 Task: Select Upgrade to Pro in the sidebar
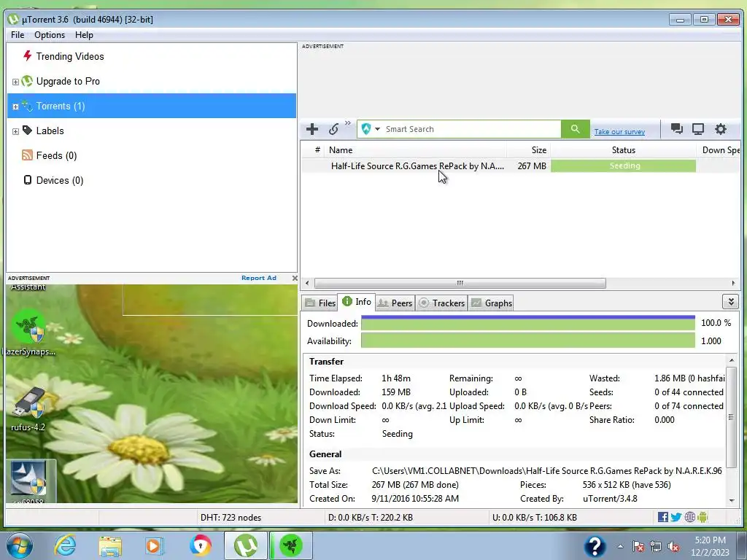click(x=68, y=81)
